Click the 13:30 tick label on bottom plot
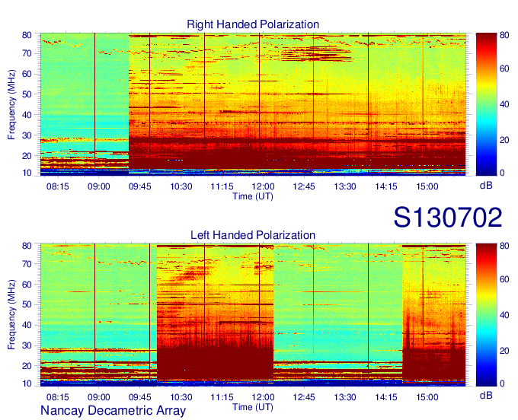518x420 pixels. [345, 397]
